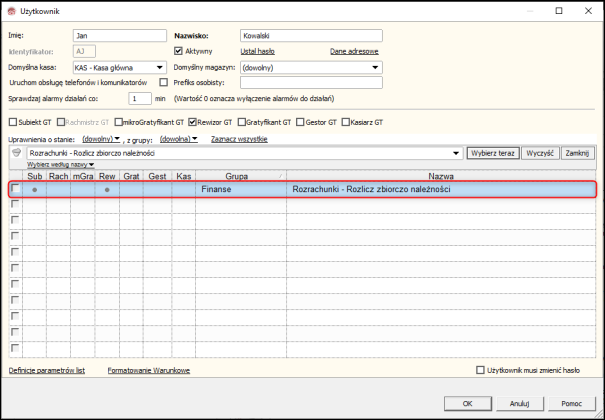Close the Użytkownik dialog window
Screen dimensions: 605x420
[588, 11]
